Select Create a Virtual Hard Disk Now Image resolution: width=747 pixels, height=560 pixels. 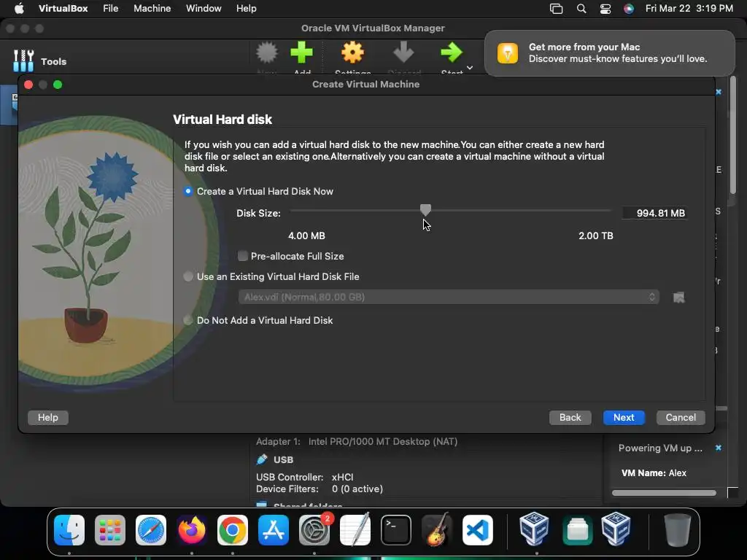[188, 191]
